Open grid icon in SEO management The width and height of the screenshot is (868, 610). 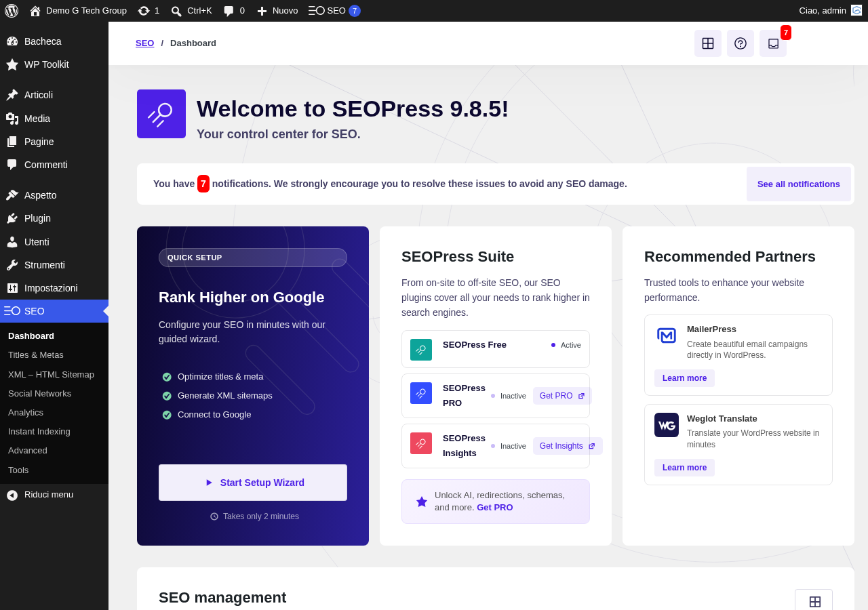tap(814, 601)
